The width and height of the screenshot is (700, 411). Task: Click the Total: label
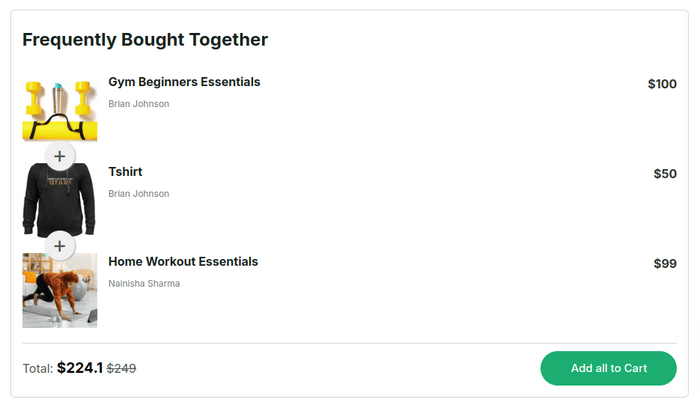pyautogui.click(x=37, y=369)
